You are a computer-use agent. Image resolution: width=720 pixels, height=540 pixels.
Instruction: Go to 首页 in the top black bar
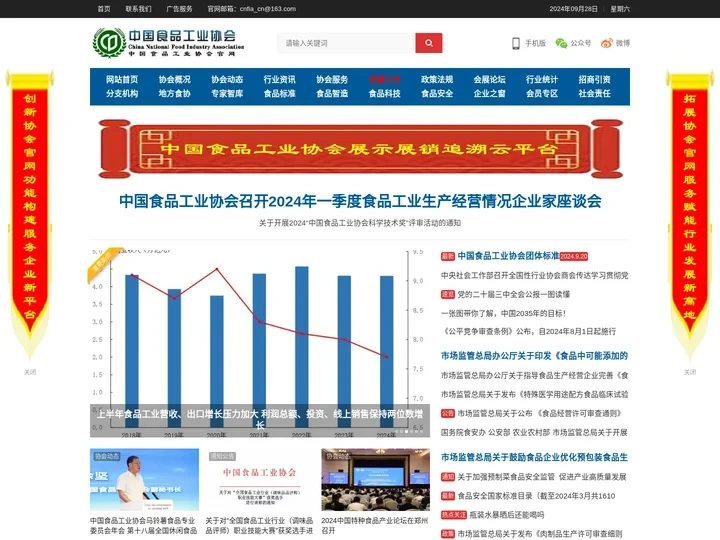pos(104,9)
